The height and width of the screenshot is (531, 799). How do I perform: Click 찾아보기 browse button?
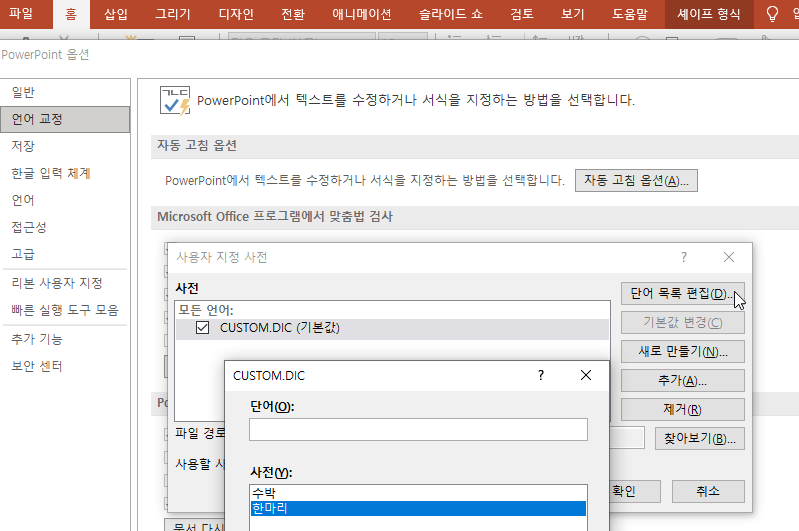(700, 439)
